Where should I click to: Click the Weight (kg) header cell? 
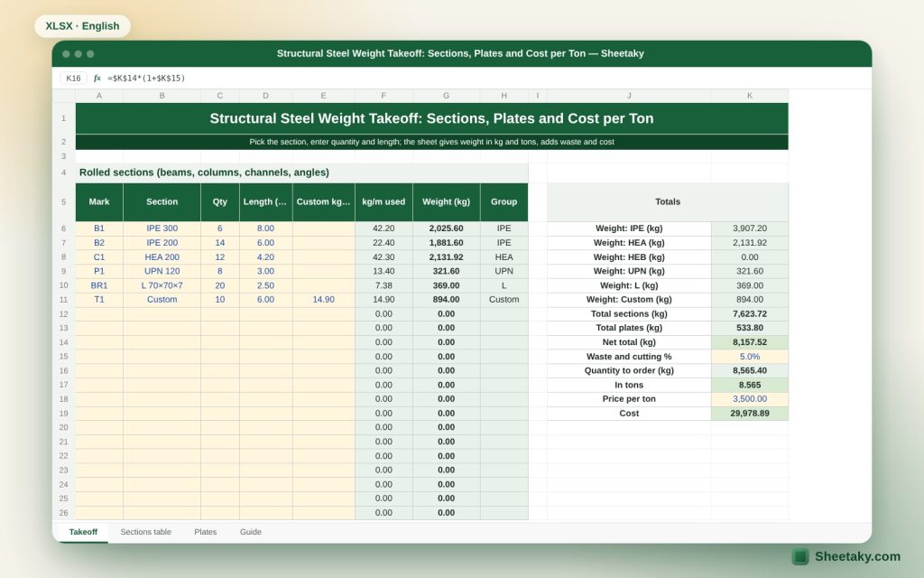click(446, 201)
